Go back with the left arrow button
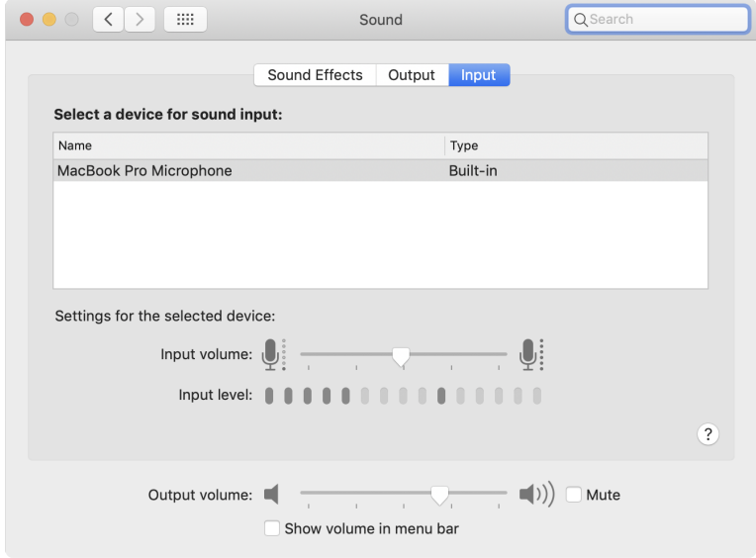This screenshot has height=558, width=756. coord(108,19)
